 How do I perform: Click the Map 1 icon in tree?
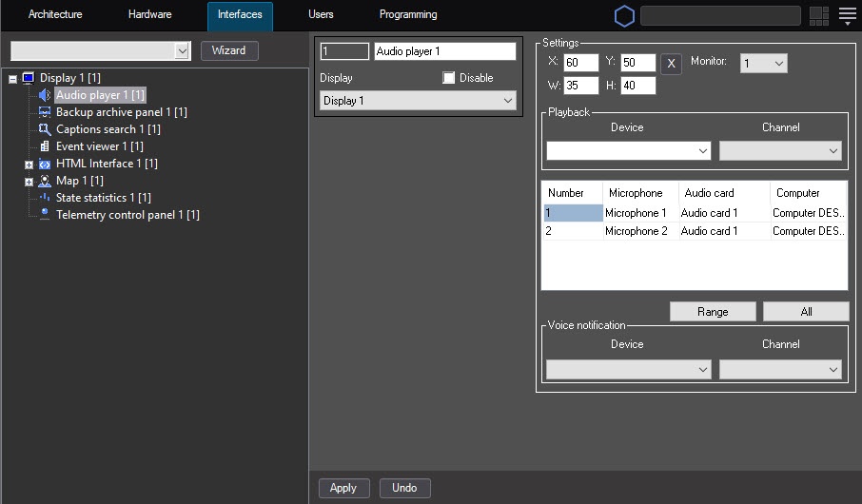[45, 181]
